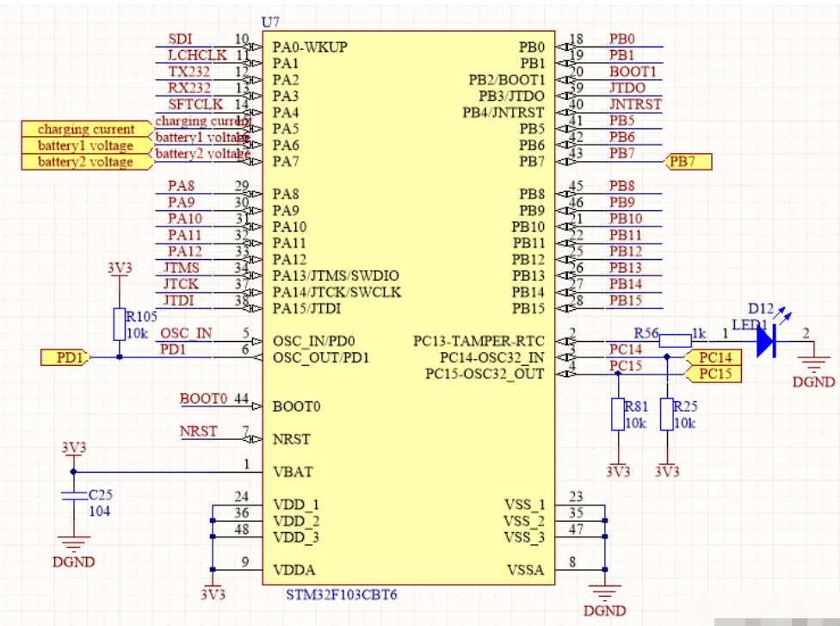This screenshot has height=626, width=840.
Task: Click the U7 designator label
Action: pos(270,22)
